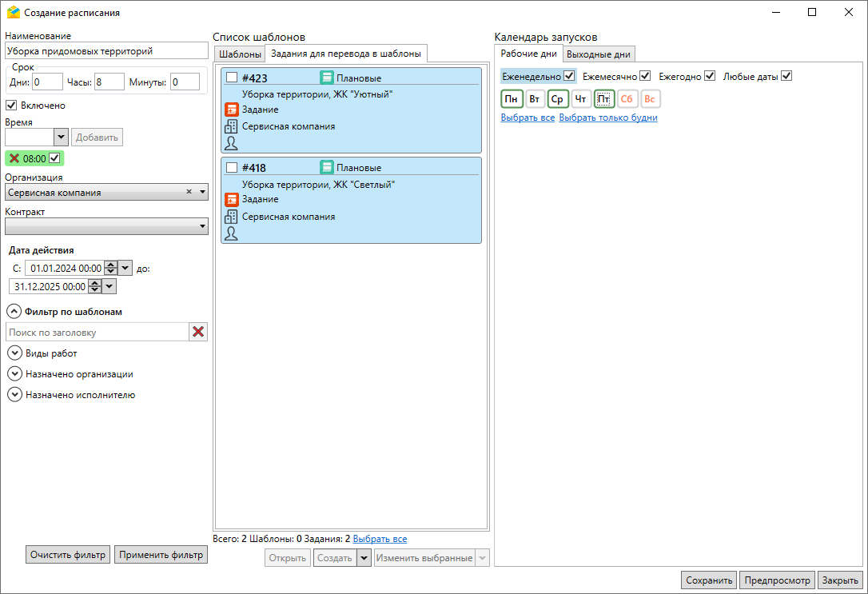
Task: Click Выбрать только будни link
Action: point(608,118)
